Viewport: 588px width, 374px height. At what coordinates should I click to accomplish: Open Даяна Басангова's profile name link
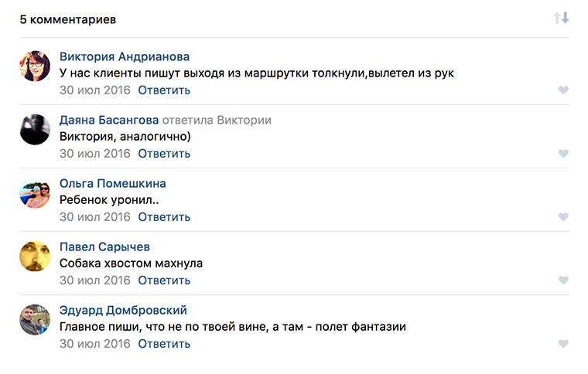pos(109,120)
